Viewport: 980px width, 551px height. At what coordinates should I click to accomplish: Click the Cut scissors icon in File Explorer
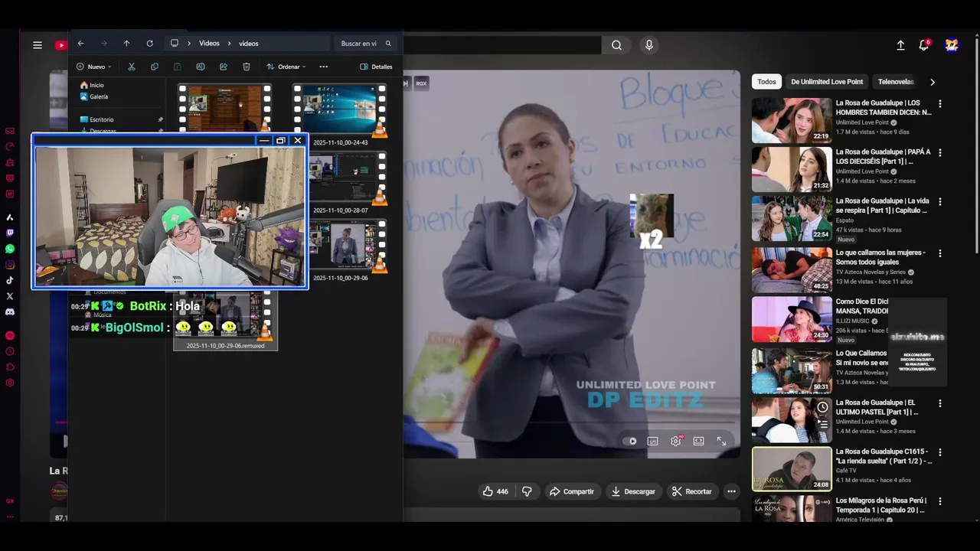point(132,67)
